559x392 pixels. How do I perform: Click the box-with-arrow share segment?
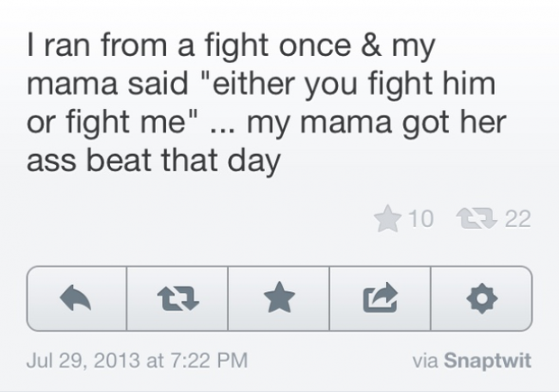click(380, 297)
